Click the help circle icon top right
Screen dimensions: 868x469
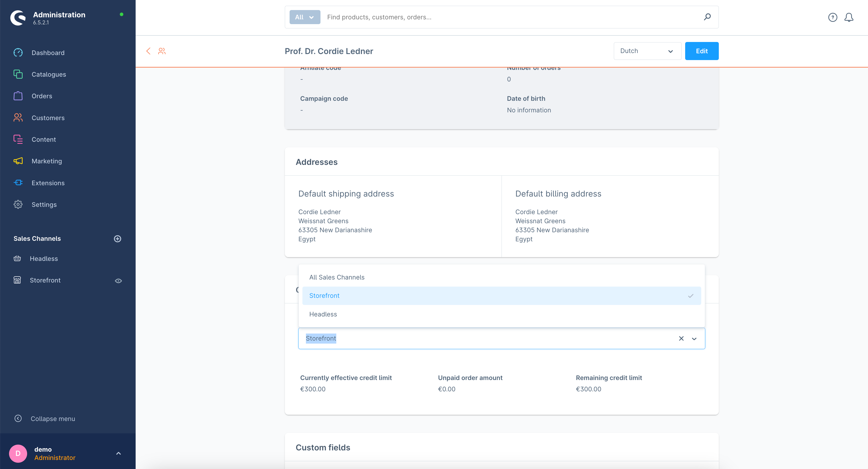pyautogui.click(x=833, y=17)
